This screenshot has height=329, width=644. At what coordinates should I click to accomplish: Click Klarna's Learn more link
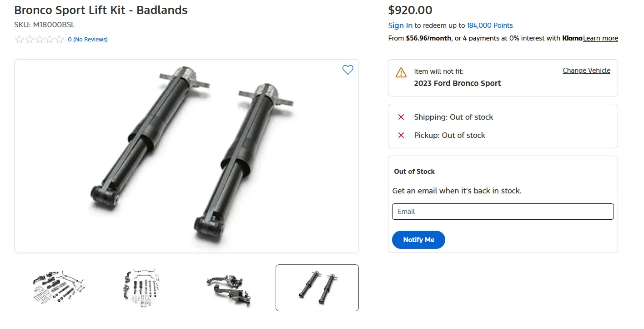(600, 38)
